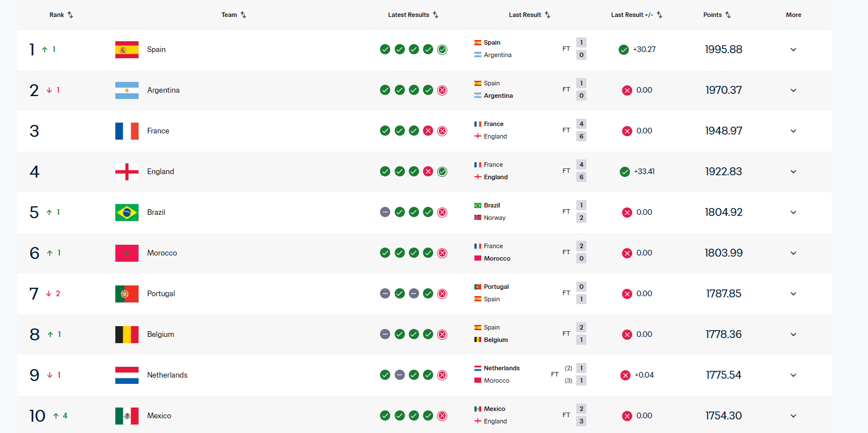Viewport: 868px width, 433px height.
Task: Expand the Netherlands row chevron
Action: coord(793,375)
